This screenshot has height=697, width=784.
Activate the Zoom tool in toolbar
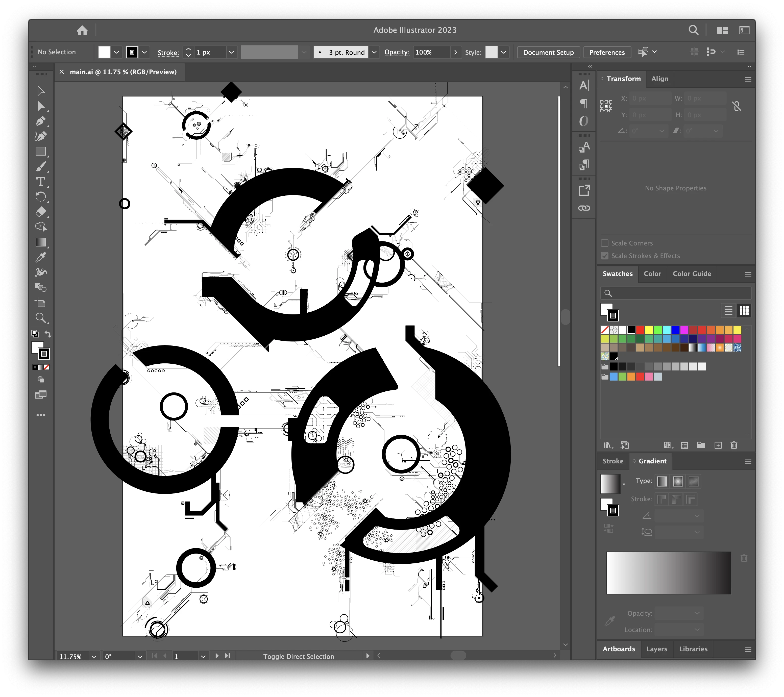point(41,318)
